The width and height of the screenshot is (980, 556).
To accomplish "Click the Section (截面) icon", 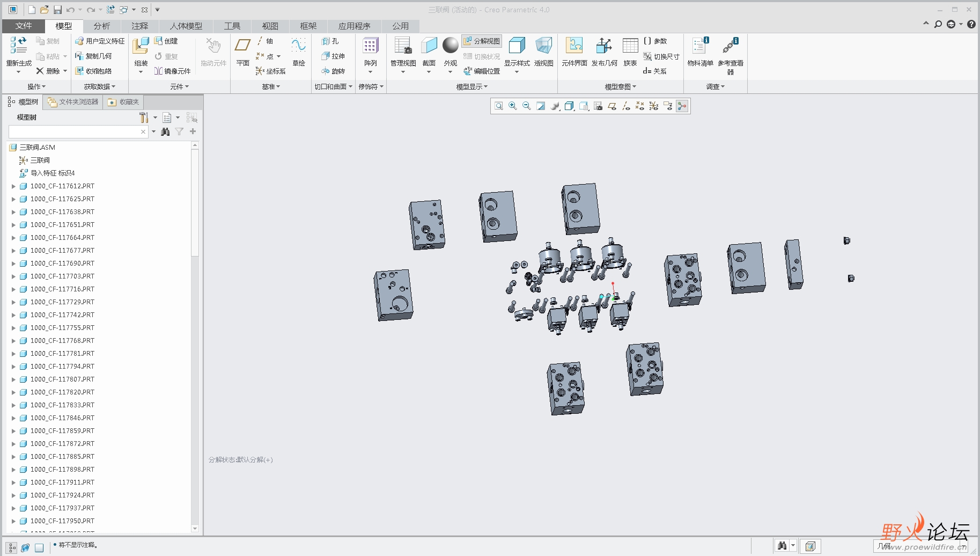I will (429, 46).
